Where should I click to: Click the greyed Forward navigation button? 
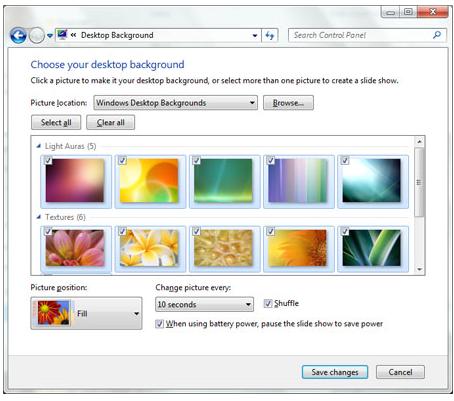click(x=37, y=35)
